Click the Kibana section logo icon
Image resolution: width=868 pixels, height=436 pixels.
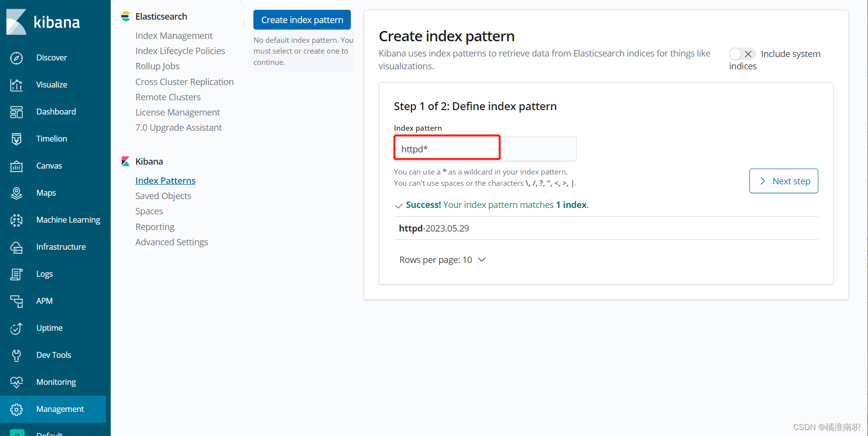pos(125,161)
